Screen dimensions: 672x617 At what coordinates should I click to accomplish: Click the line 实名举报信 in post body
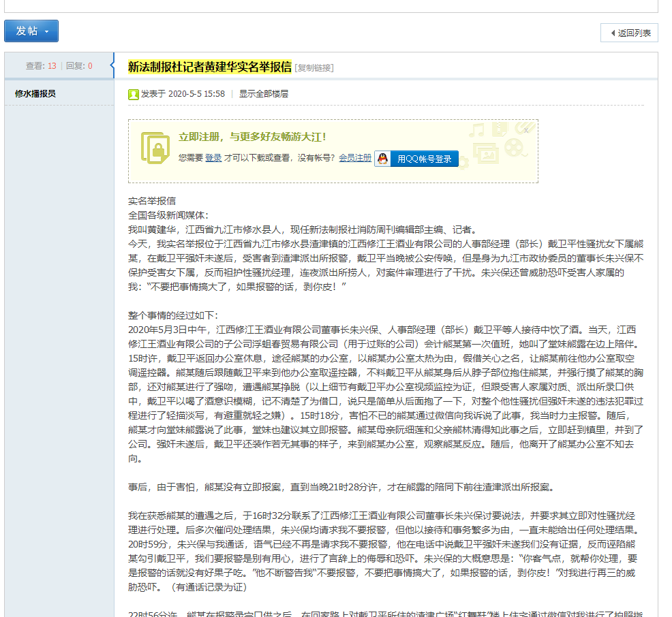pyautogui.click(x=152, y=202)
